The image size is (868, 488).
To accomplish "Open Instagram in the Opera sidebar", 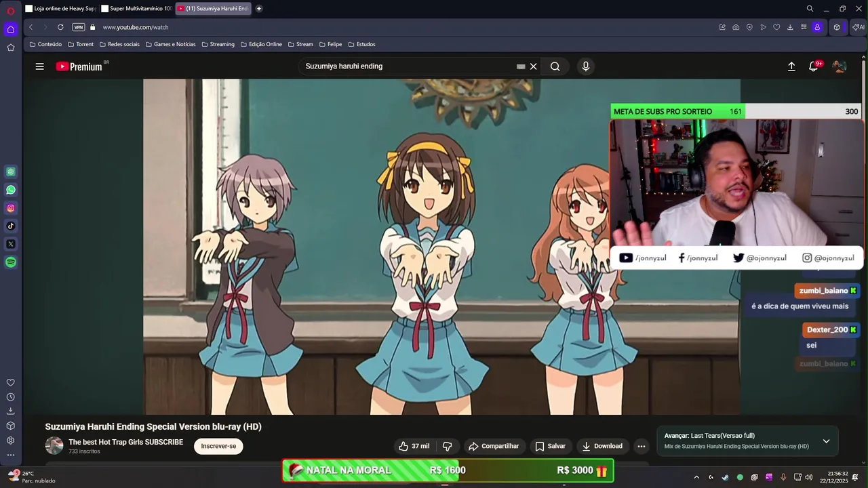I will 11,208.
